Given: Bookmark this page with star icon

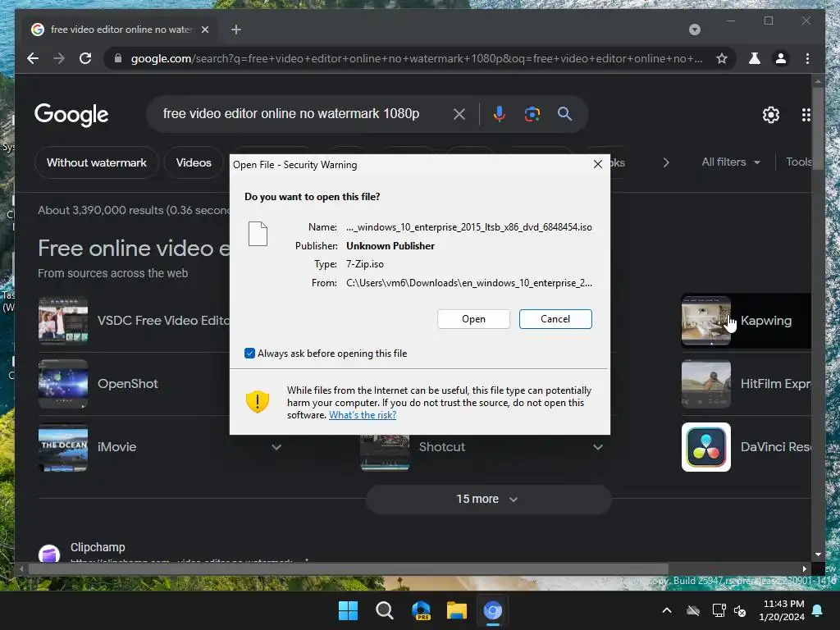Looking at the screenshot, I should tap(722, 58).
